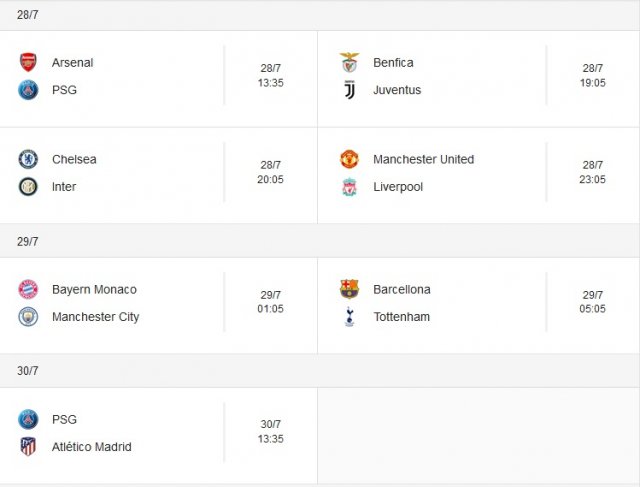
Task: Select the 30/7 date header
Action: (x=28, y=371)
